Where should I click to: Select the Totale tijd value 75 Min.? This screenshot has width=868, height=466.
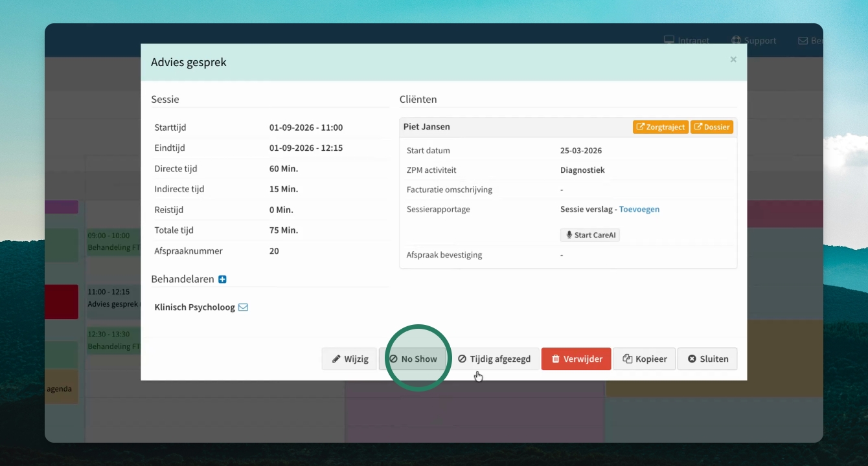pyautogui.click(x=284, y=230)
